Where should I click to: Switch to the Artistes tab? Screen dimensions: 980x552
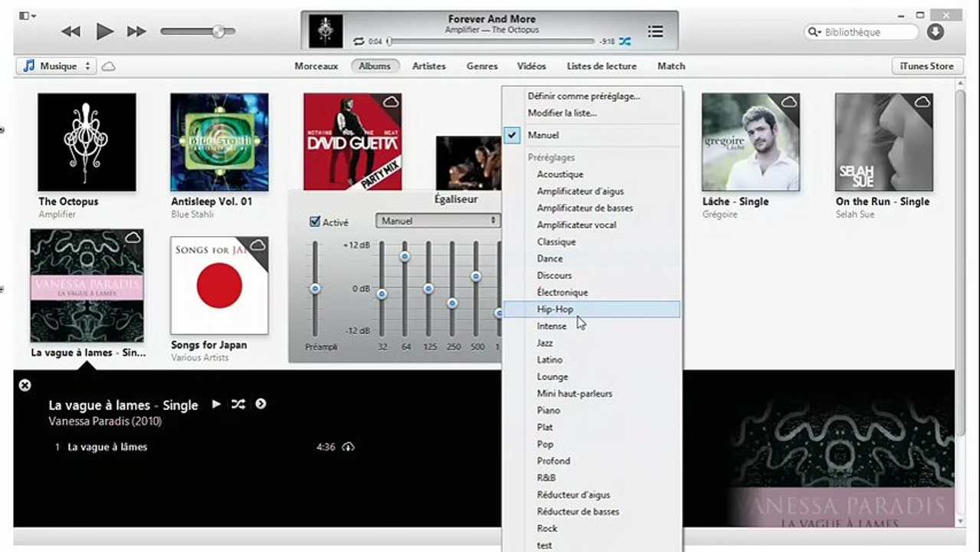pyautogui.click(x=429, y=66)
